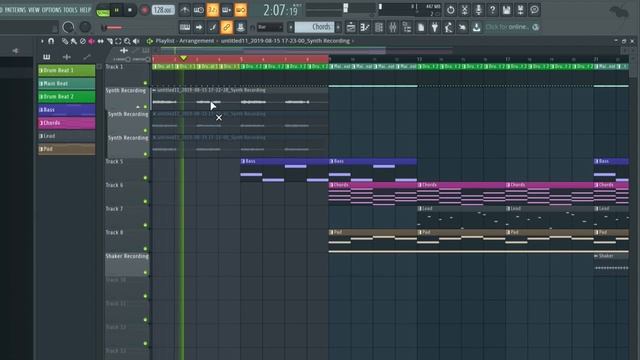The image size is (640, 360).
Task: Click the arrow right of Chords pattern selector
Action: [338, 27]
